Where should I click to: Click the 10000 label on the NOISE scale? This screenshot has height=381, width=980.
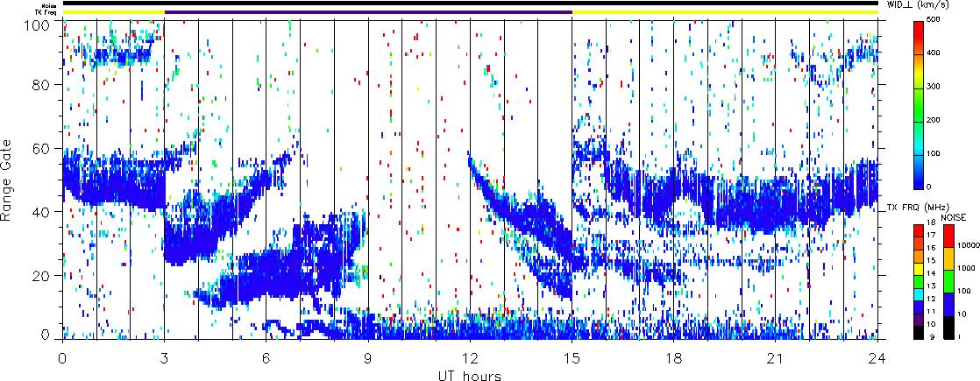point(969,248)
